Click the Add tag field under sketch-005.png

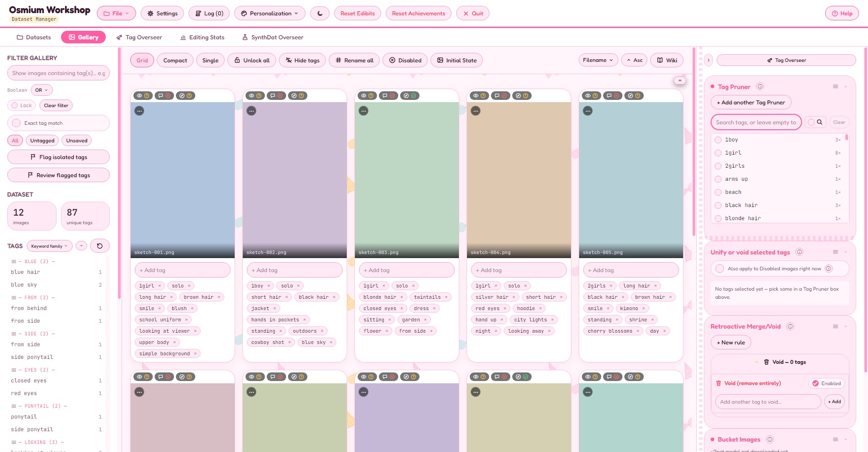pos(631,270)
